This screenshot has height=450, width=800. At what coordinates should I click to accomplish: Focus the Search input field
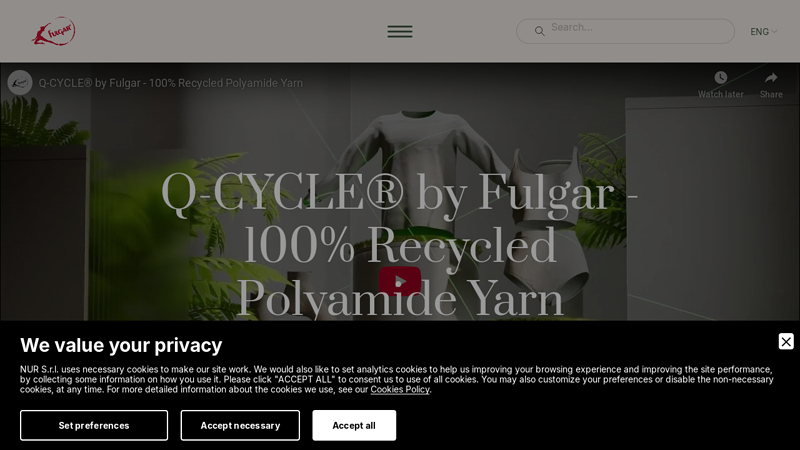626,31
